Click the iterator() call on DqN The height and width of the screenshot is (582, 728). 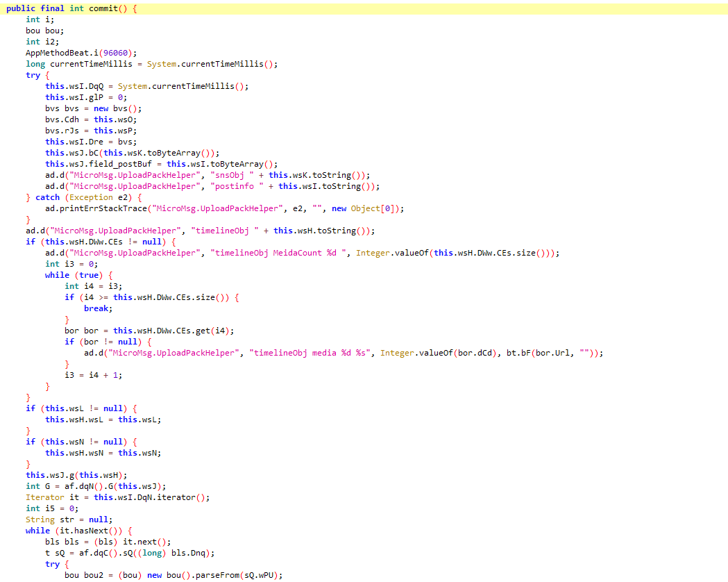point(183,497)
